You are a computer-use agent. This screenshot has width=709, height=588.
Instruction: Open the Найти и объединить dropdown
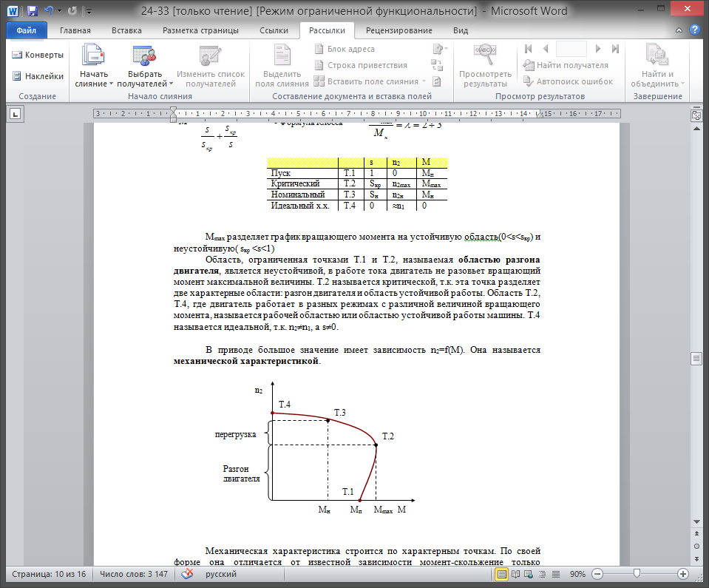tap(657, 66)
